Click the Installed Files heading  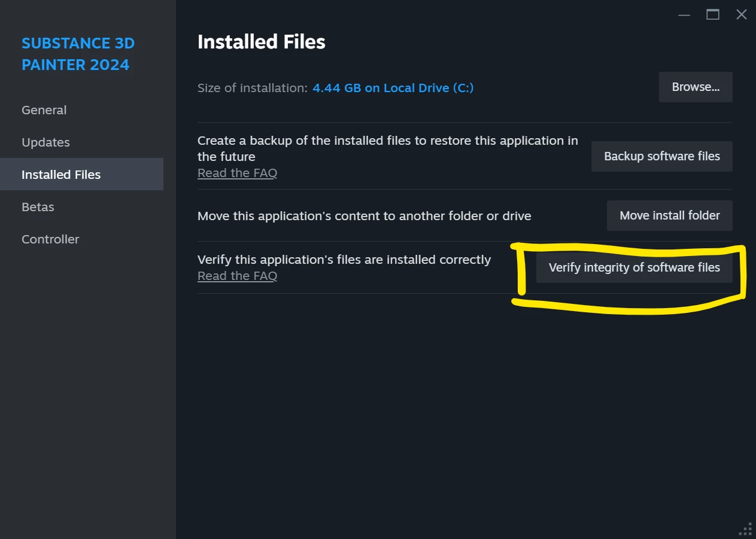[262, 42]
